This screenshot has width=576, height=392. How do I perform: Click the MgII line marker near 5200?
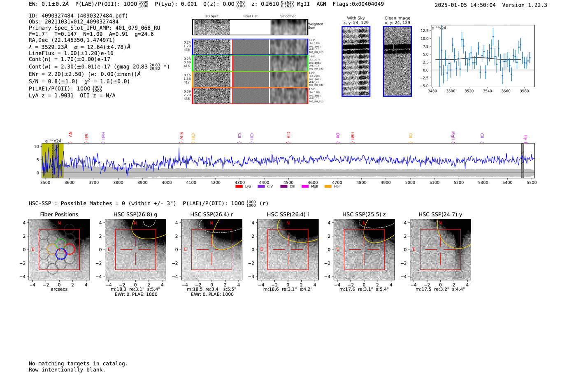pyautogui.click(x=453, y=137)
